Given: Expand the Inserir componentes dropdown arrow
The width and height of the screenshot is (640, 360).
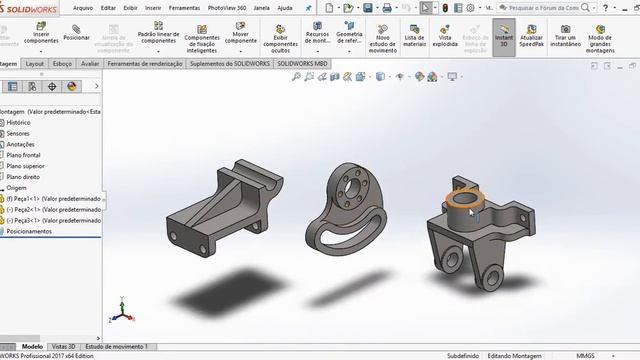Looking at the screenshot, I should click(x=41, y=51).
